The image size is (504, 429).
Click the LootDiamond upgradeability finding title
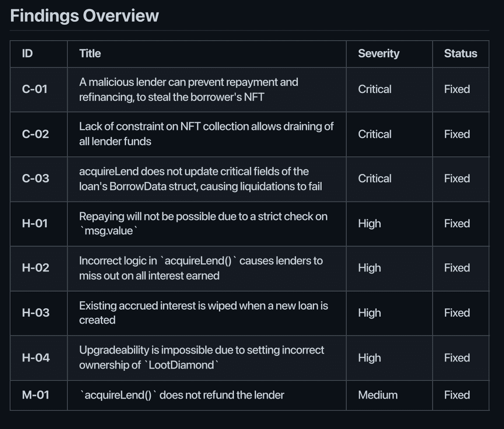202,358
